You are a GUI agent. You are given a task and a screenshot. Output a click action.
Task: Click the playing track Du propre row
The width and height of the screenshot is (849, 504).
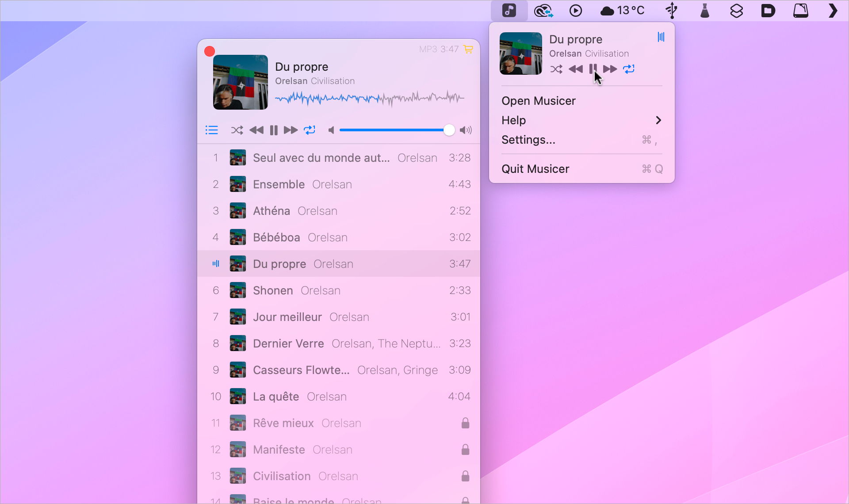339,264
